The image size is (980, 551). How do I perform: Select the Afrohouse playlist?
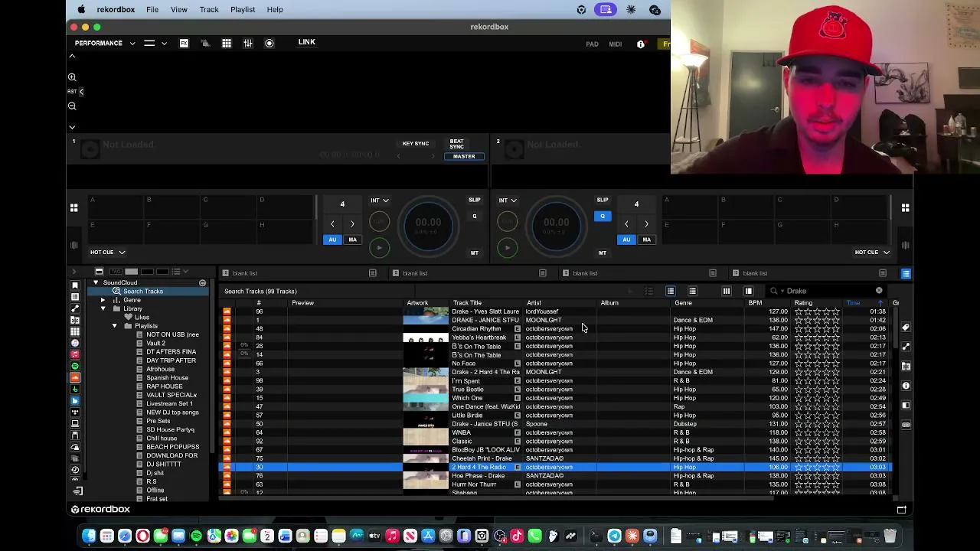[160, 369]
